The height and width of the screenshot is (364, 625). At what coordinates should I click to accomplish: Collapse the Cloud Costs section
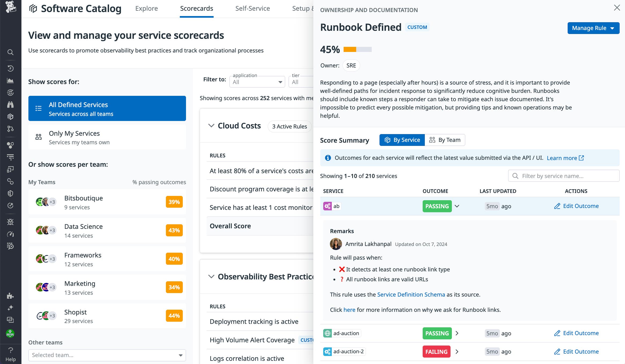(x=211, y=126)
